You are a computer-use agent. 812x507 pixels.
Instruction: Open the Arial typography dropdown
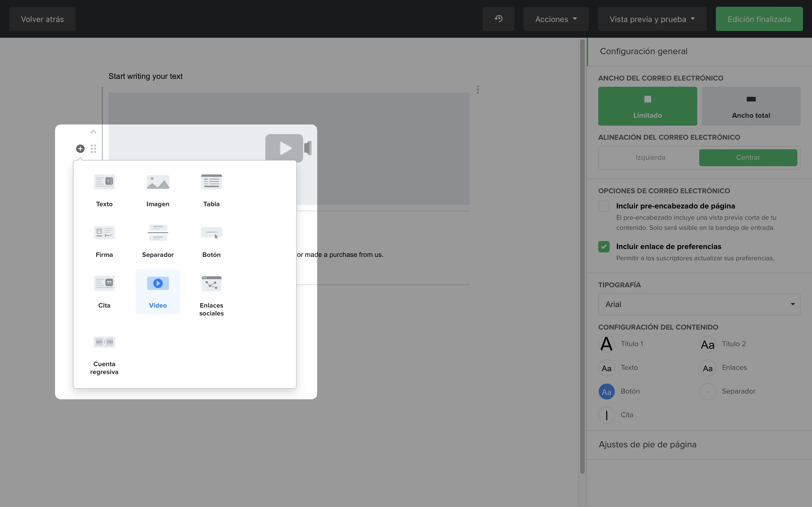click(699, 304)
